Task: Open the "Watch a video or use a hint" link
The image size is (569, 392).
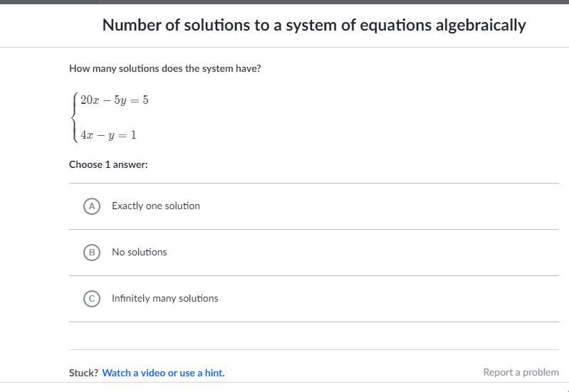Action: (x=163, y=373)
